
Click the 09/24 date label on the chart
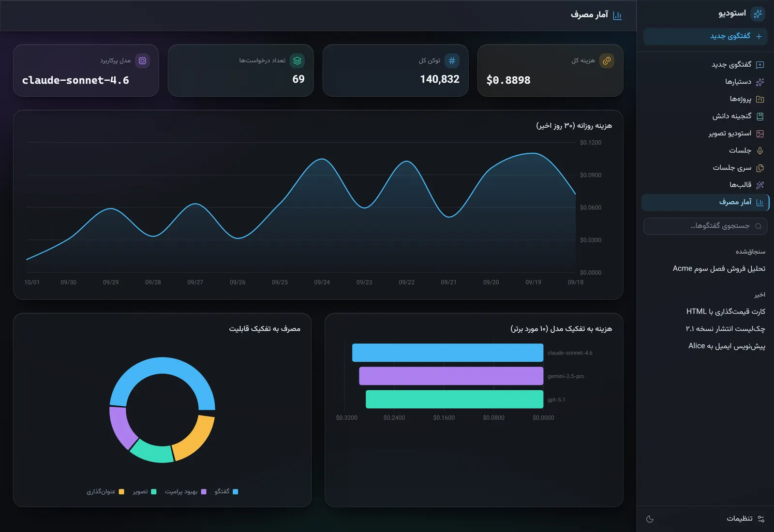pos(322,282)
